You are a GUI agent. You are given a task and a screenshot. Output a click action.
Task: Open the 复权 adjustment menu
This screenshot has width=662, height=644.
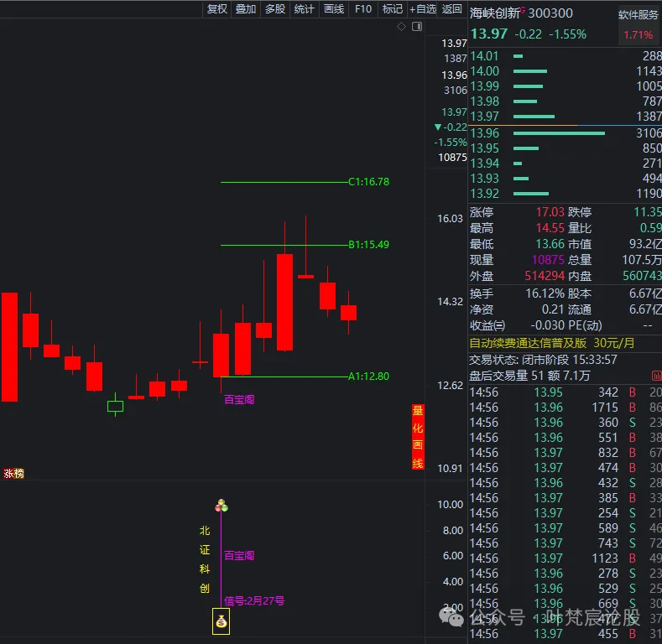coord(217,9)
